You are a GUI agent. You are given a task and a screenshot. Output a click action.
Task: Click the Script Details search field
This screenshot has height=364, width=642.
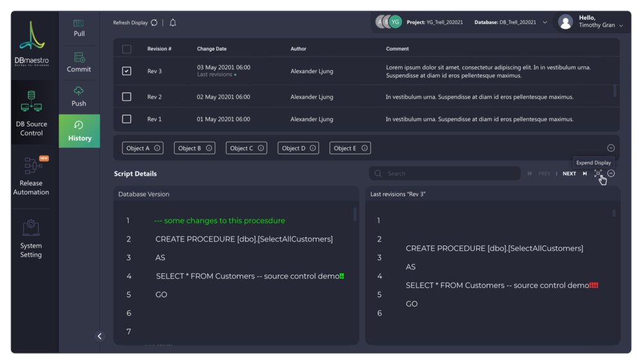[x=445, y=173]
